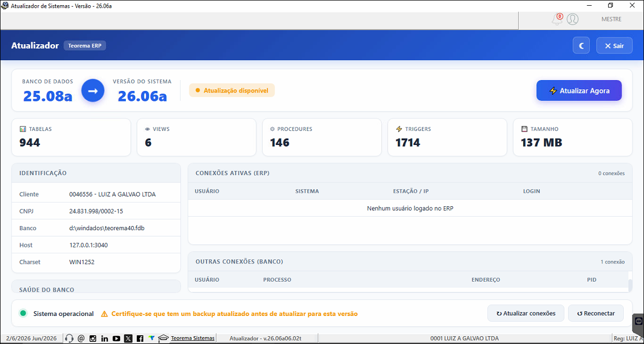Image resolution: width=644 pixels, height=344 pixels.
Task: Click the 0 conexões counter
Action: point(611,173)
